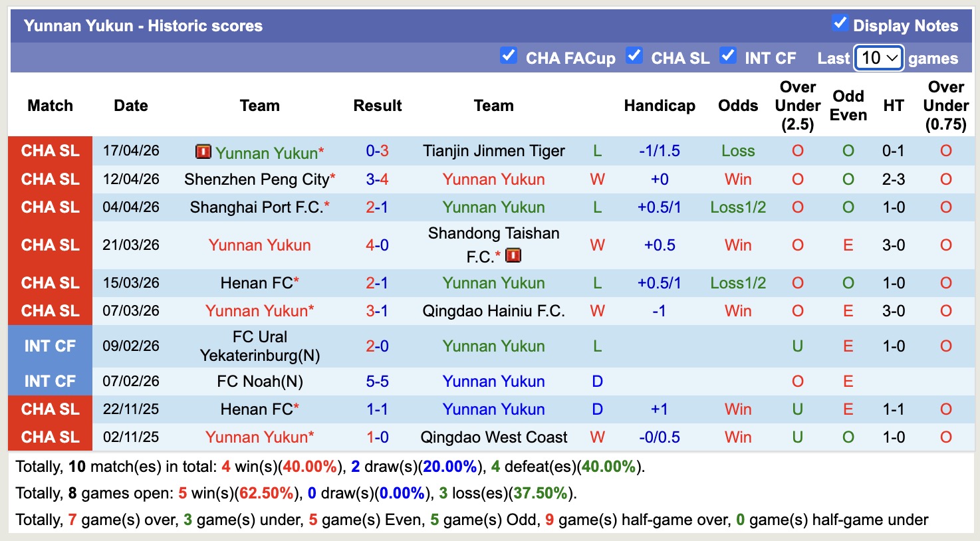This screenshot has width=980, height=541.
Task: Uncheck the Display Notes checkbox
Action: (x=841, y=22)
